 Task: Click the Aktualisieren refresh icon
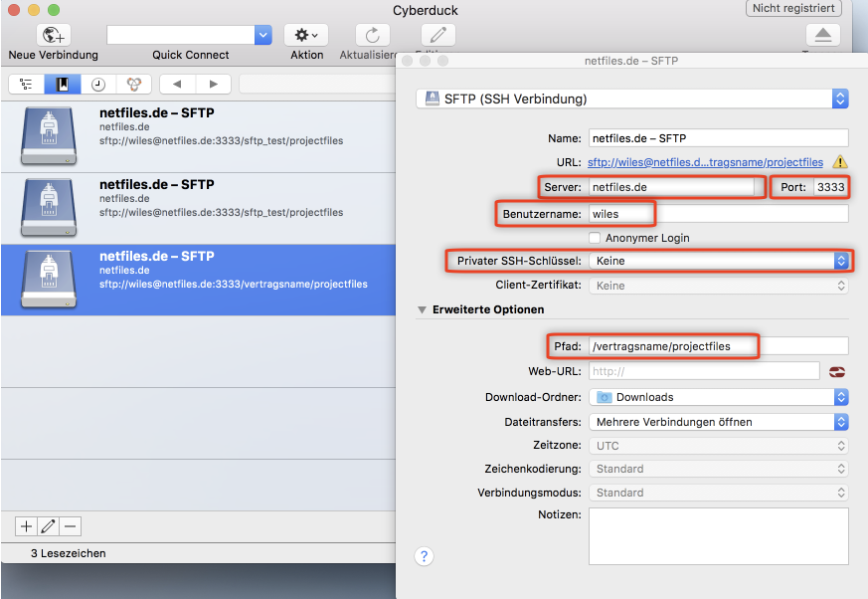(373, 35)
